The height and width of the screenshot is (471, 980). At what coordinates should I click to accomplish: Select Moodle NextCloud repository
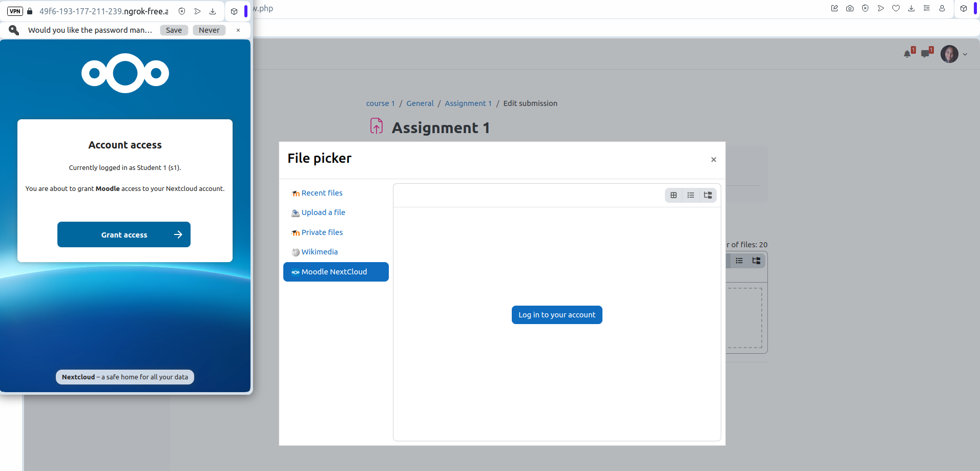point(336,272)
